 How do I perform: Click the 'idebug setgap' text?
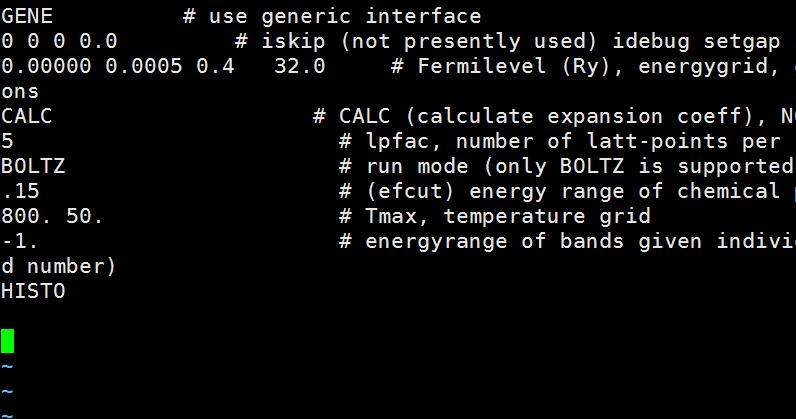[x=696, y=41]
